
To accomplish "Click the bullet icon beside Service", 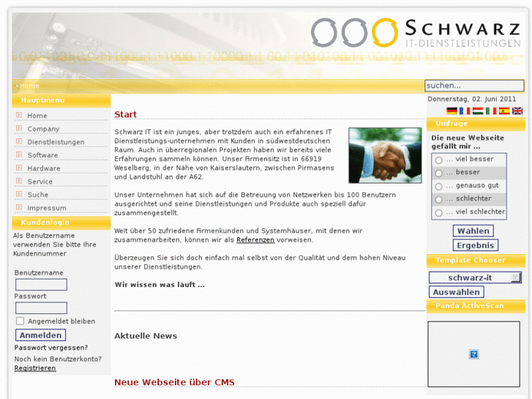I will point(19,181).
